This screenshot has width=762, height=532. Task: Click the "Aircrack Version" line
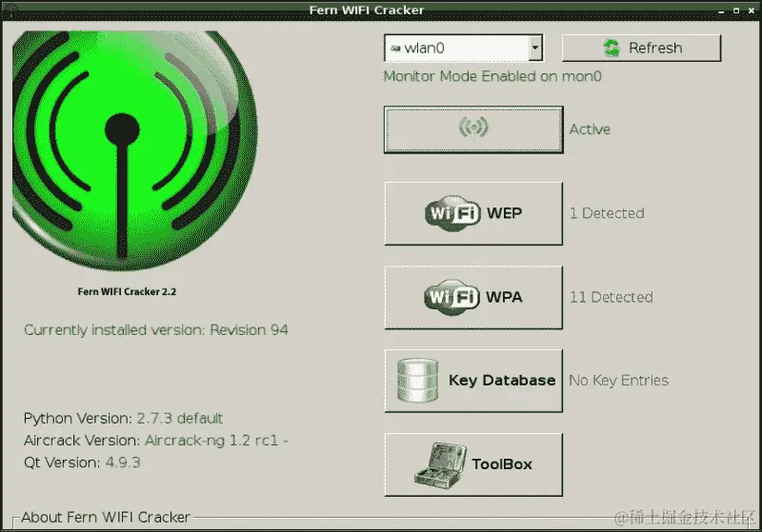(156, 441)
